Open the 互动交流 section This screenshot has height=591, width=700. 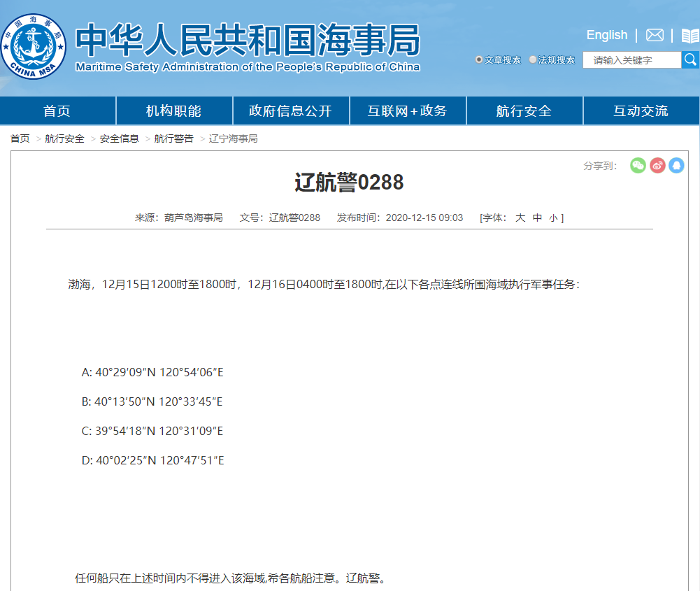641,111
